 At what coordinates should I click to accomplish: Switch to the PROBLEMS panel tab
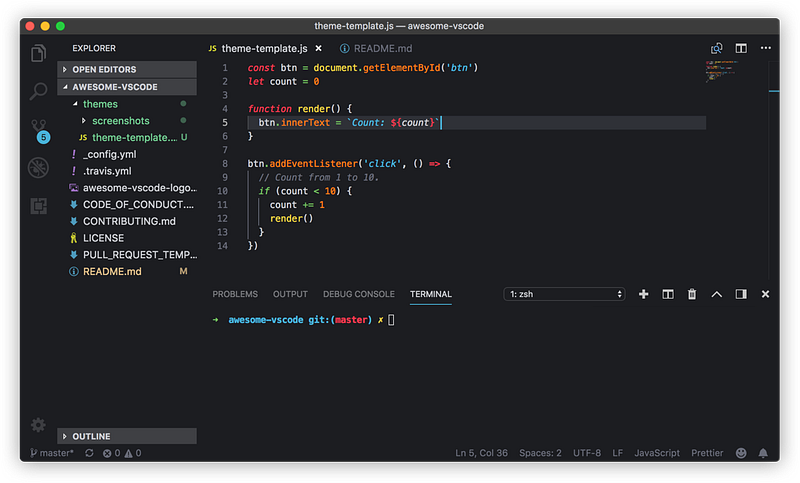pyautogui.click(x=235, y=294)
